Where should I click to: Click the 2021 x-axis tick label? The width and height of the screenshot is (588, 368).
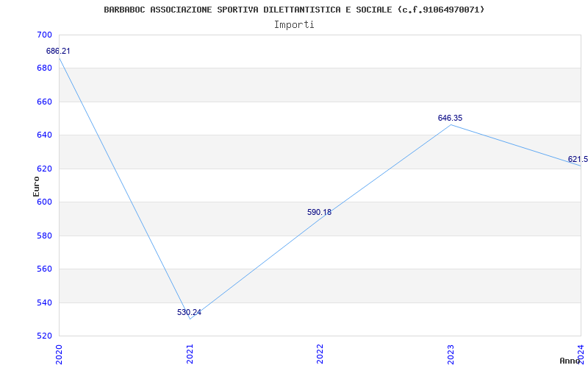190,354
